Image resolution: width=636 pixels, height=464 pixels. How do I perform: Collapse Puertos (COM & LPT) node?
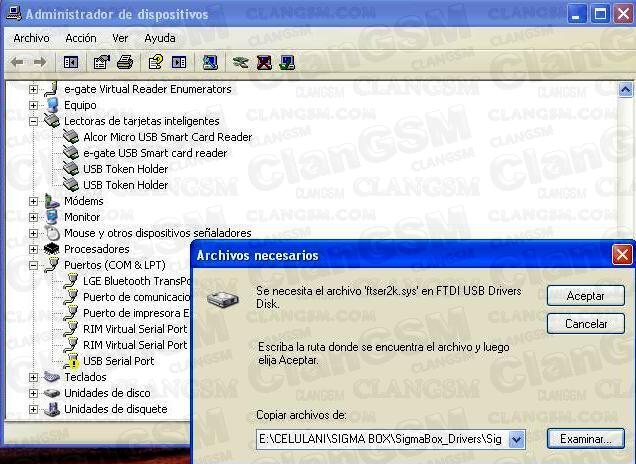pos(33,265)
